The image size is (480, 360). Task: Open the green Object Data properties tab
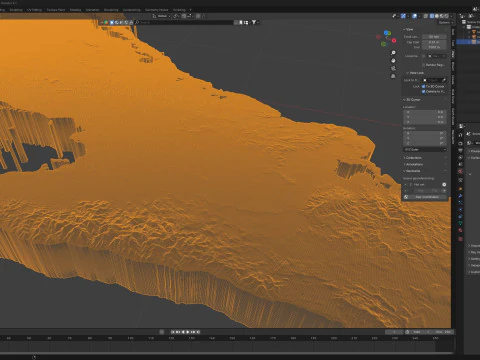tap(460, 223)
